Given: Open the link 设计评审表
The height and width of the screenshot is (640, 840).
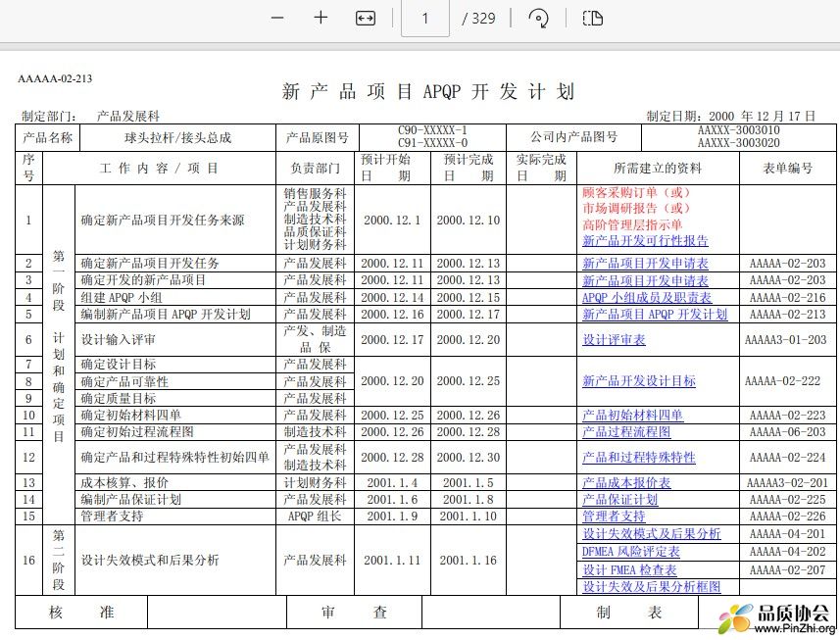Looking at the screenshot, I should (x=614, y=339).
